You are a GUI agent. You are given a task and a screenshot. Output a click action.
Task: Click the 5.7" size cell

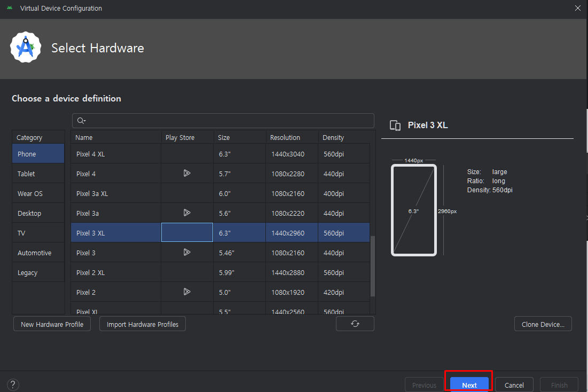240,174
